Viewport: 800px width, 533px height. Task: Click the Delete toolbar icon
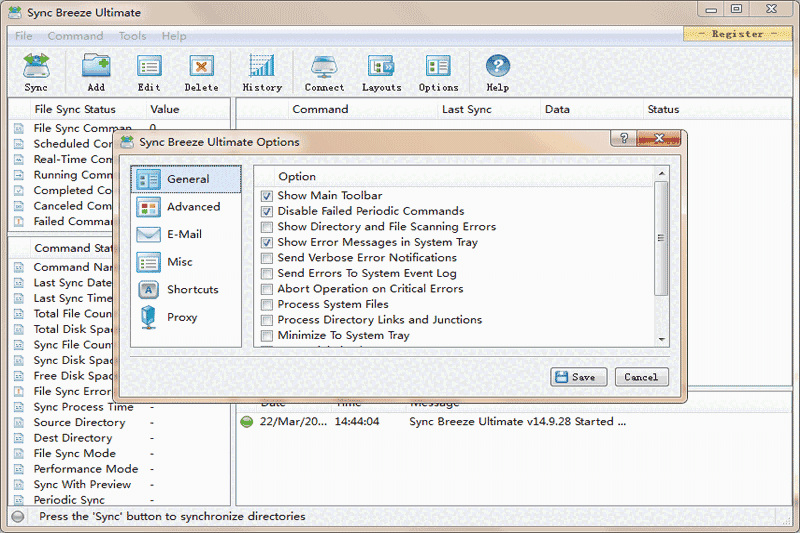[x=202, y=66]
